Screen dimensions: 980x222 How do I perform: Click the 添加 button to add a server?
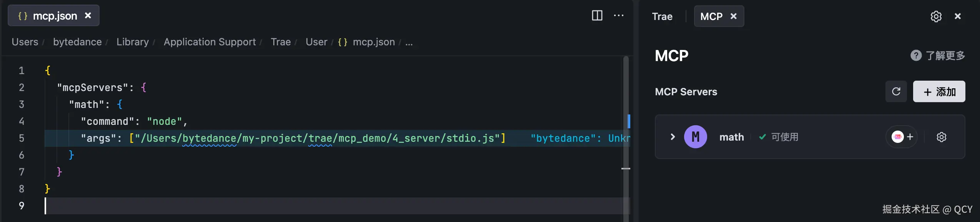tap(939, 92)
